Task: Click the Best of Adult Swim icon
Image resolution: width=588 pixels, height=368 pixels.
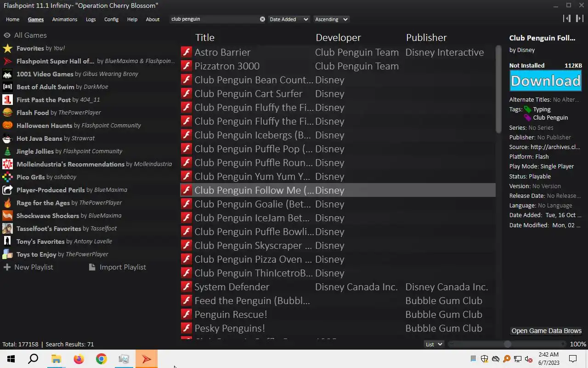Action: pyautogui.click(x=7, y=87)
